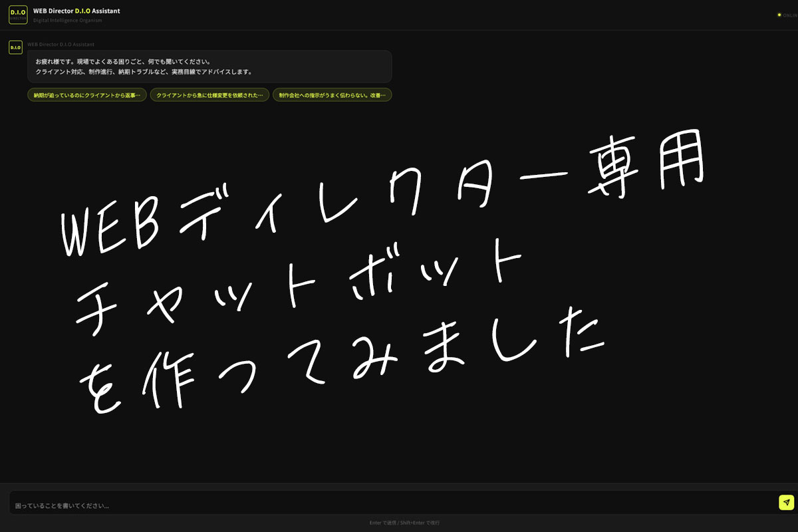Click the 'WEB Director D.I.O Assistant' header title
This screenshot has width=798, height=532.
click(x=76, y=11)
